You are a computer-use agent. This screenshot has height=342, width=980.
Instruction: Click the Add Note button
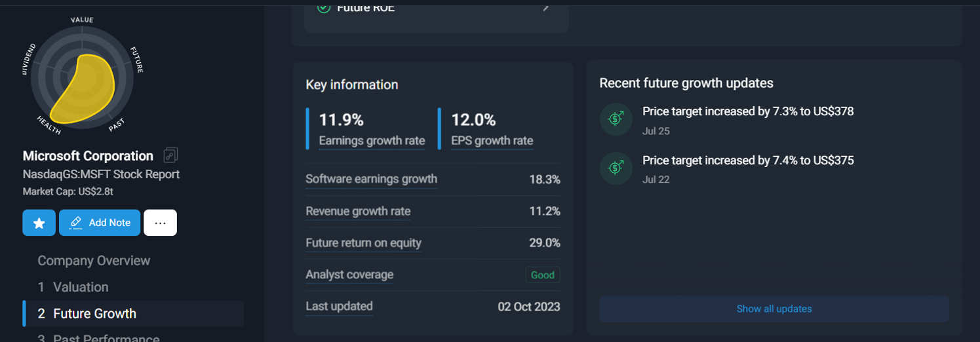[x=100, y=223]
